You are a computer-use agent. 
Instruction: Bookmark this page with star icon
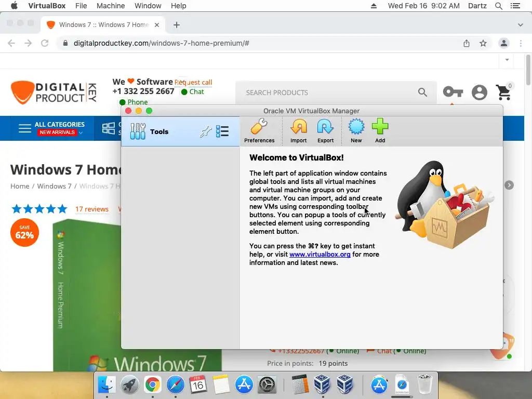pyautogui.click(x=483, y=43)
